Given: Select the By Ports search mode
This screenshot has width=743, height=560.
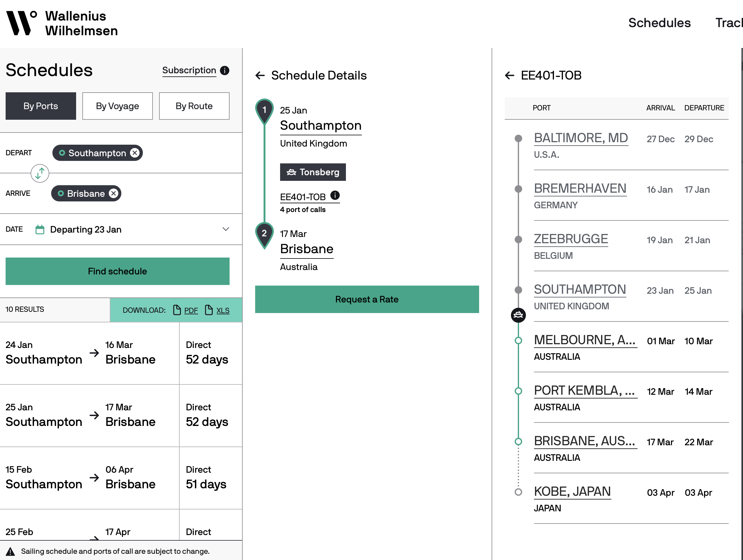Looking at the screenshot, I should tap(41, 106).
